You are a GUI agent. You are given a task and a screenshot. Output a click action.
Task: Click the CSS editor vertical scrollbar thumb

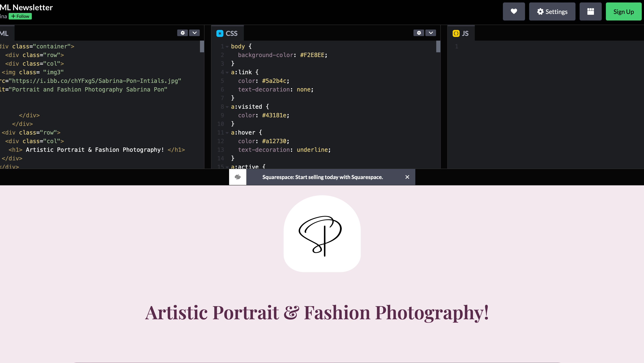click(x=438, y=47)
